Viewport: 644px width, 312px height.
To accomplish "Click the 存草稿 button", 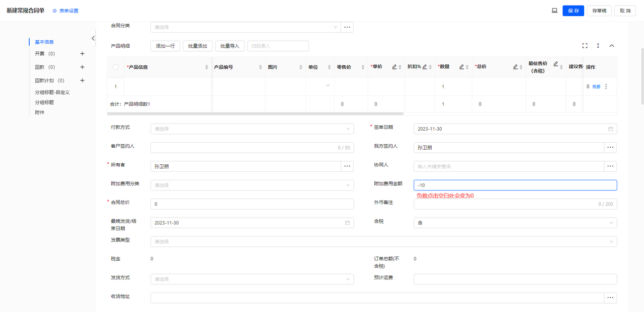I will pyautogui.click(x=599, y=11).
